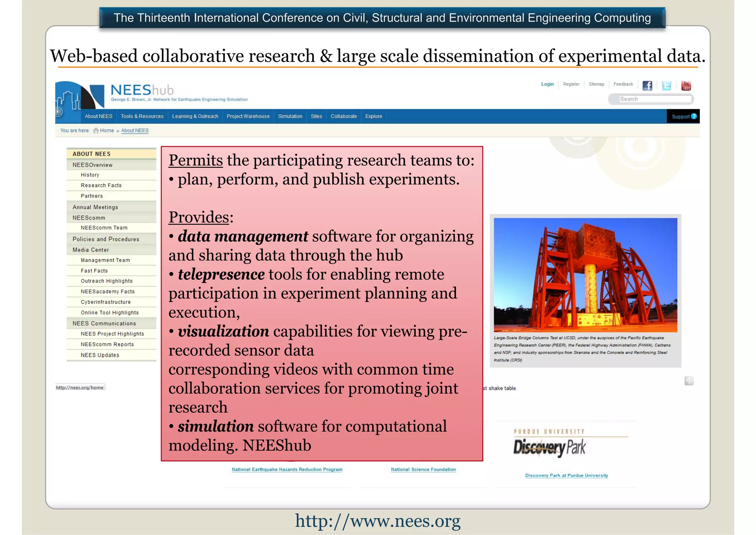Open the Explore menu
The width and height of the screenshot is (756, 535).
click(374, 116)
